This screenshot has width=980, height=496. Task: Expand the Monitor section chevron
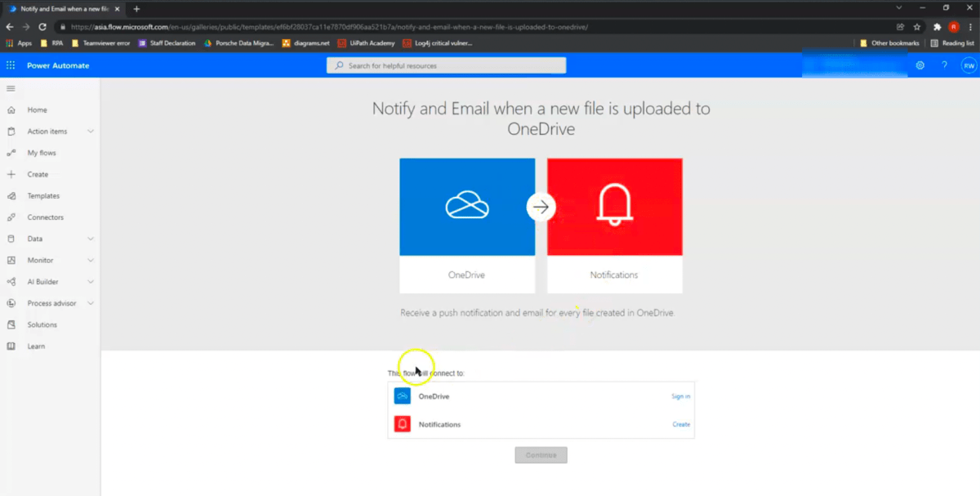91,260
